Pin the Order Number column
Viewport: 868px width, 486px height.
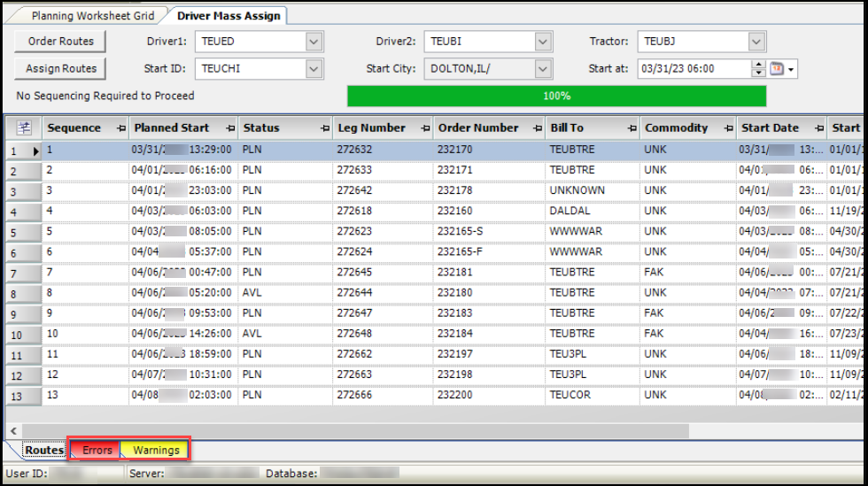[537, 128]
